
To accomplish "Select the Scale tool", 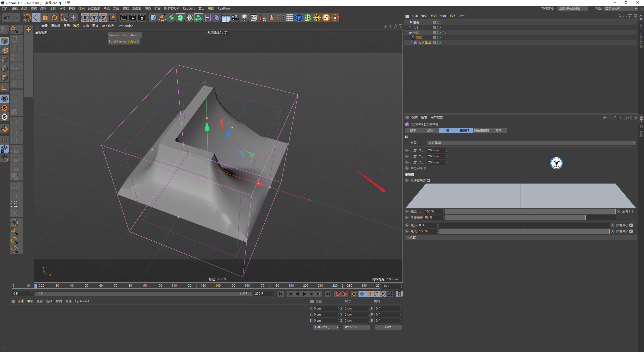I will [x=45, y=18].
